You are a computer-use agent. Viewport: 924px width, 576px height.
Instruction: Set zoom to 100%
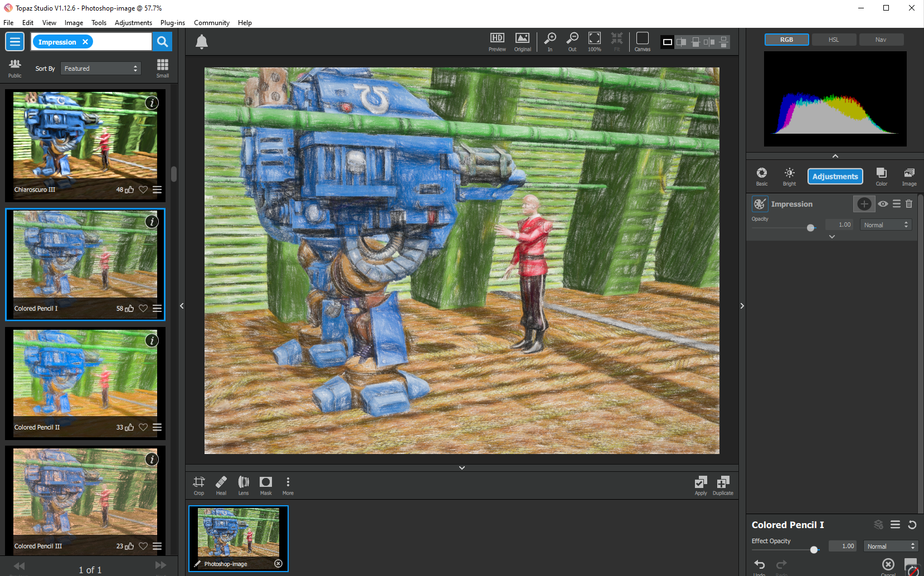pyautogui.click(x=595, y=42)
